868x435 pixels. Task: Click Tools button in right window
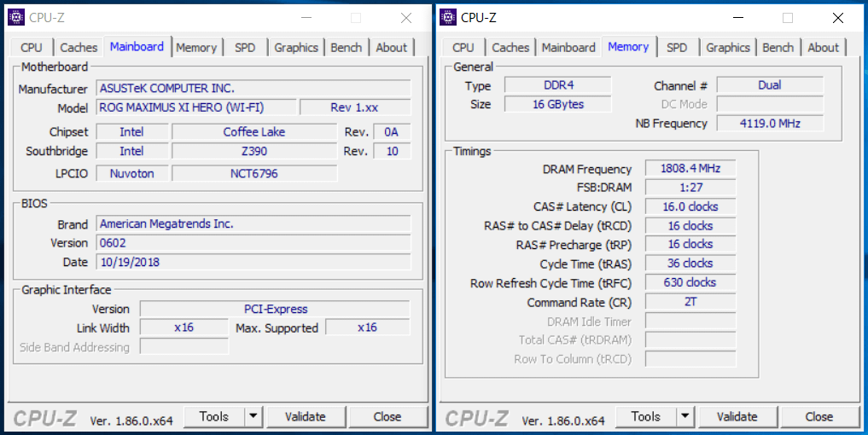[x=646, y=417]
